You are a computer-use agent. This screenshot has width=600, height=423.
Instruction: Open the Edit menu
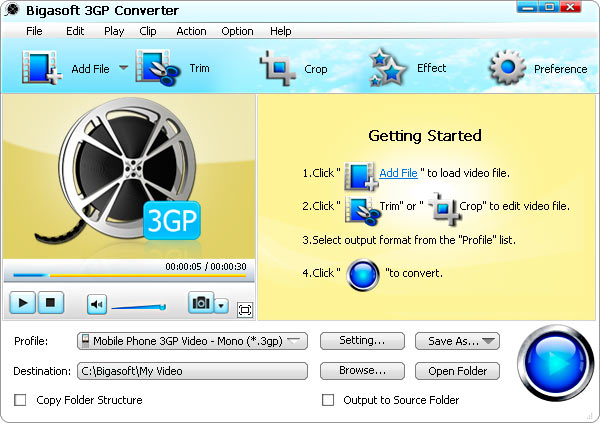(75, 31)
